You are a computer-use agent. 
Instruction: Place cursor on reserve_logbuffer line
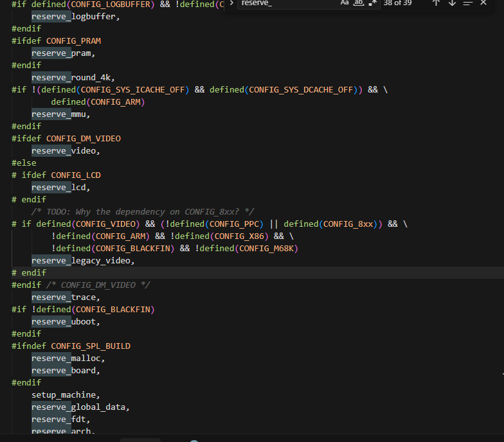point(75,17)
